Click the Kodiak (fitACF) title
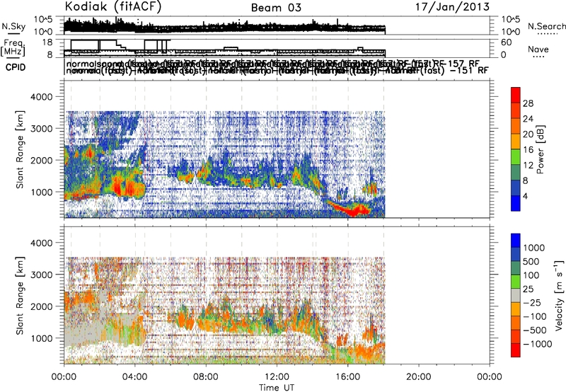The image size is (566, 392). 113,7
